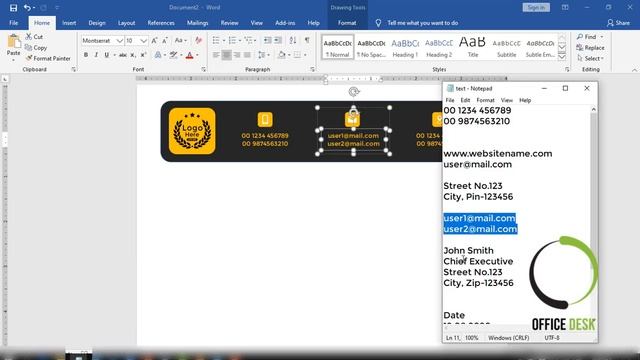Click the Paste clipboard icon
This screenshot has height=360, width=640.
point(13,41)
